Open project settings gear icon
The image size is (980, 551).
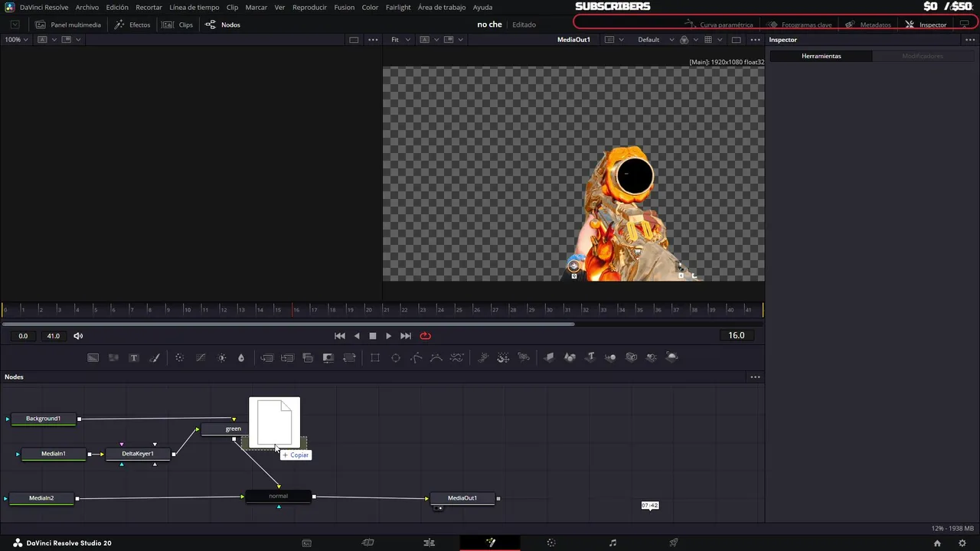(x=962, y=543)
